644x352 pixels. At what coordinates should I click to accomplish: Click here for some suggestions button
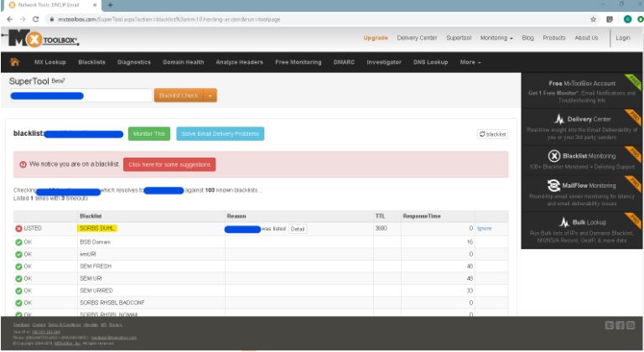point(169,164)
